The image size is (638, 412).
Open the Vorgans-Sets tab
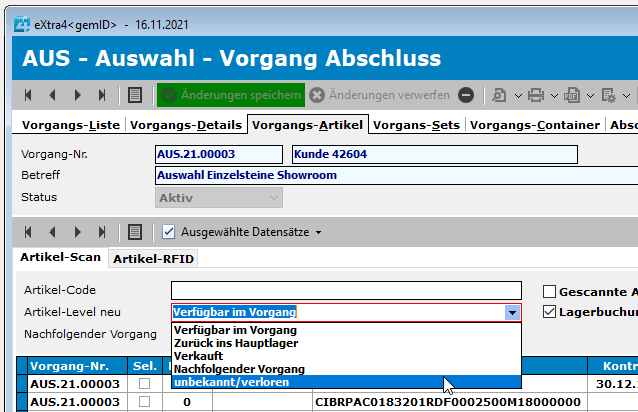tap(416, 125)
